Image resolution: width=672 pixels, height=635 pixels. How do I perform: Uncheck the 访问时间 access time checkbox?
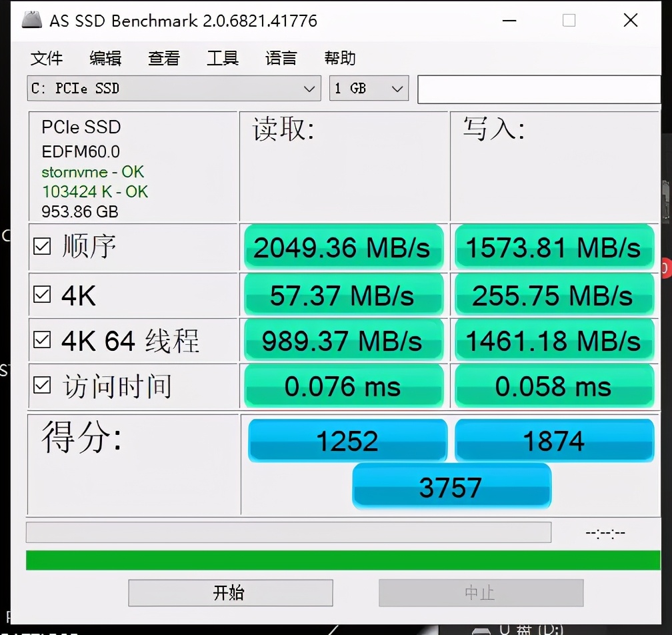pyautogui.click(x=41, y=385)
